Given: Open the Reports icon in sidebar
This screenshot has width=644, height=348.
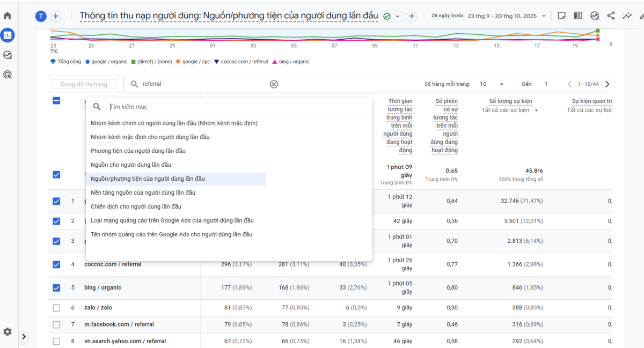Looking at the screenshot, I should coord(8,35).
